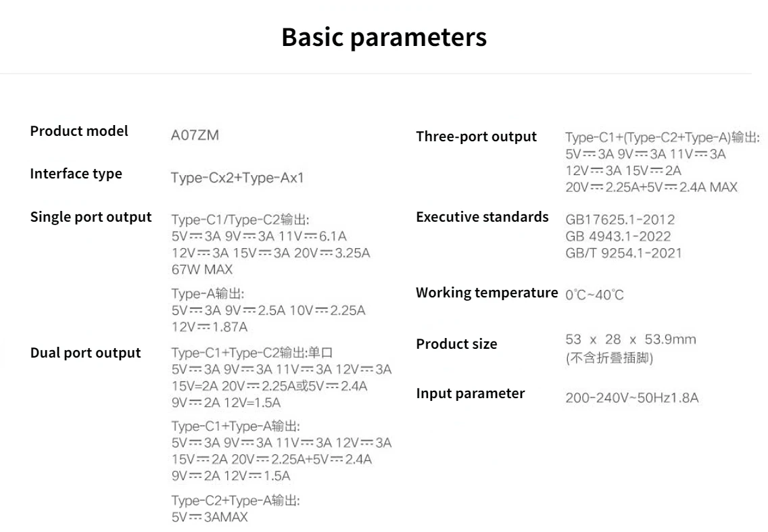768x532 pixels.
Task: Select the Product model label
Action: coord(79,131)
